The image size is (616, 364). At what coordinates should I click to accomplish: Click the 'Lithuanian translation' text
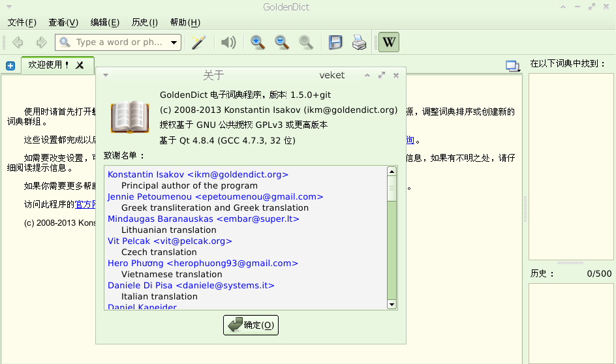(x=168, y=230)
